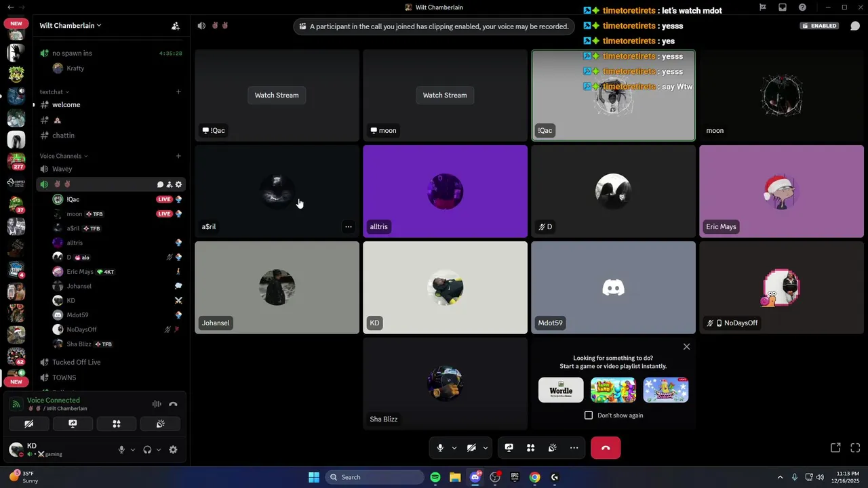Create invite icon on active voice channel

(x=170, y=184)
